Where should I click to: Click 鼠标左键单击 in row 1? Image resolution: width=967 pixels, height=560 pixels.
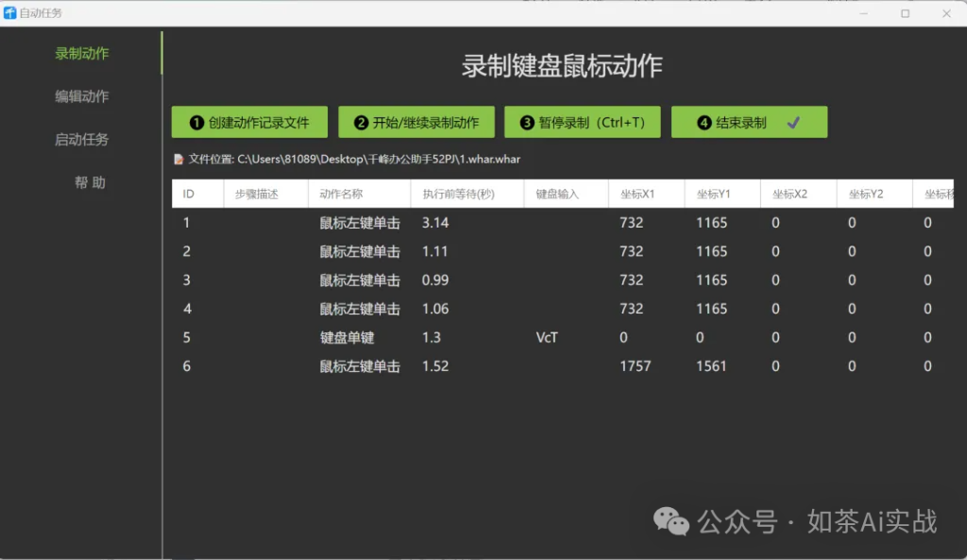tap(360, 223)
